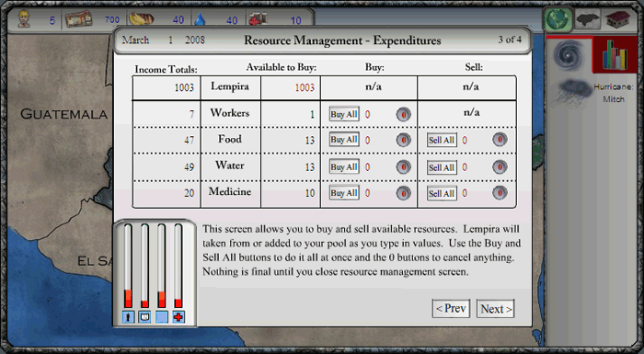The height and width of the screenshot is (354, 644).
Task: Click the Hurricane: Mitch label
Action: point(614,93)
